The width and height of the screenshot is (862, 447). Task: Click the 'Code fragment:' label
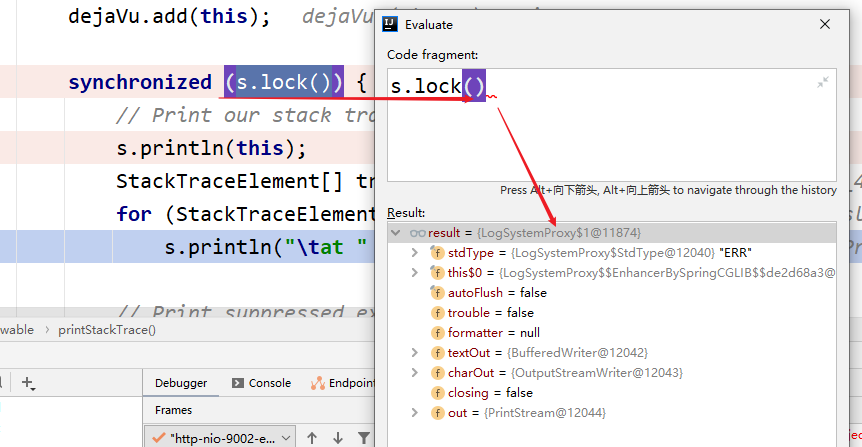coord(433,55)
